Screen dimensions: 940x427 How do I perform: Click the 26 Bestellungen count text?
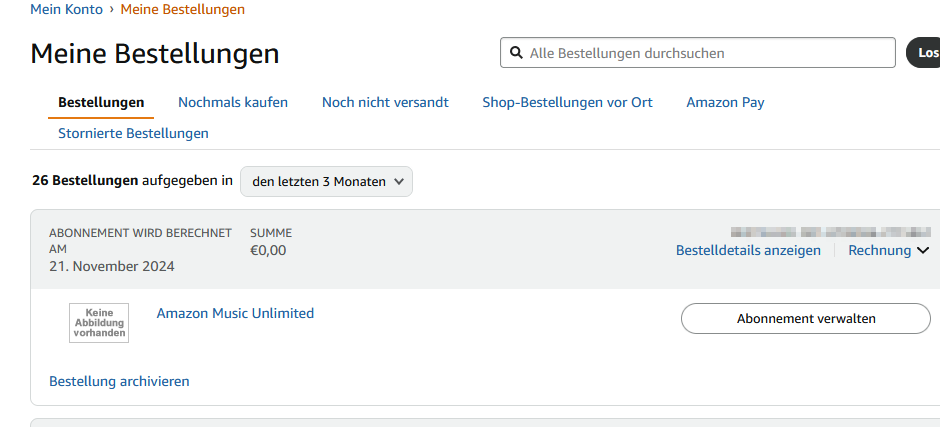[x=85, y=181]
